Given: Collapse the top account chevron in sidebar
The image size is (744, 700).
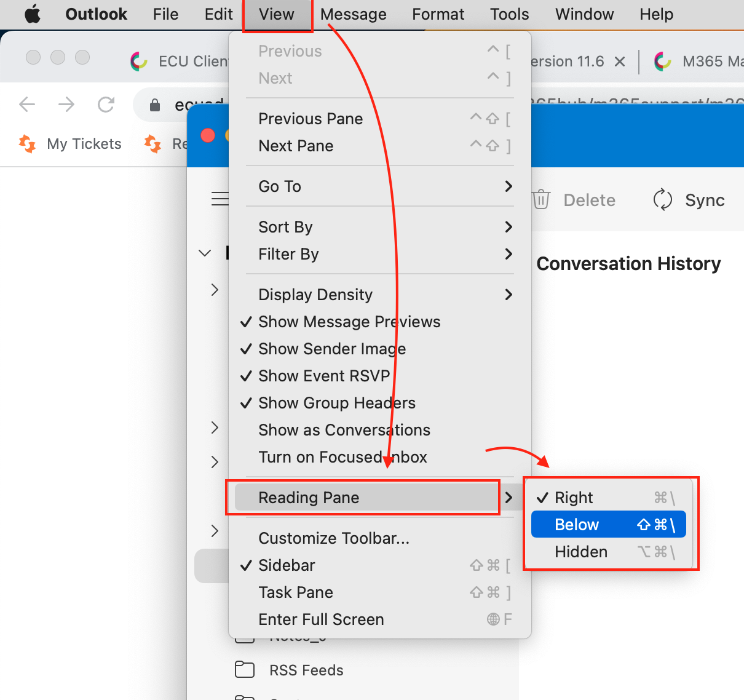Looking at the screenshot, I should [x=205, y=253].
